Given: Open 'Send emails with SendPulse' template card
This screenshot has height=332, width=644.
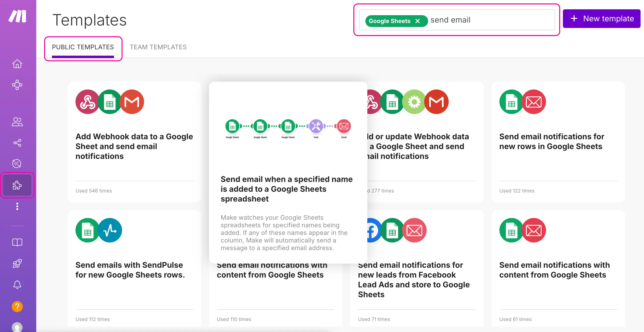Looking at the screenshot, I should tap(134, 268).
